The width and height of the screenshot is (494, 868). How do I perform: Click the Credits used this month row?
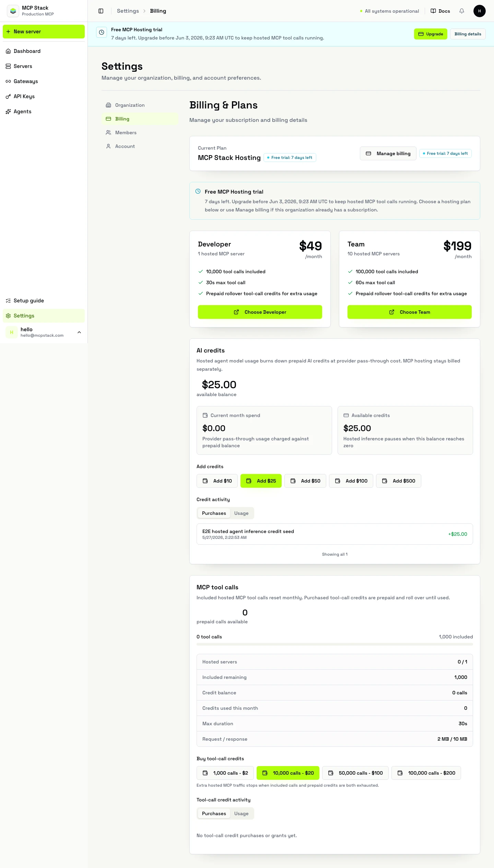point(334,708)
